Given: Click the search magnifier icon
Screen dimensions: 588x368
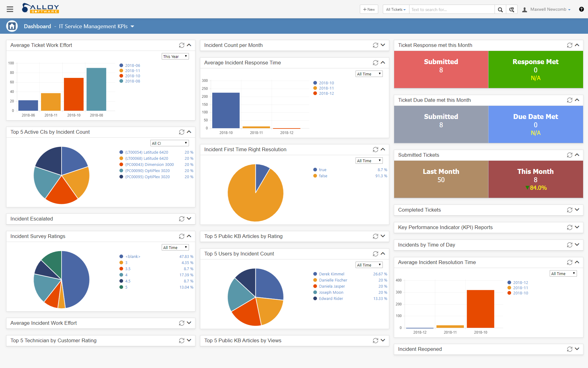Looking at the screenshot, I should 500,10.
